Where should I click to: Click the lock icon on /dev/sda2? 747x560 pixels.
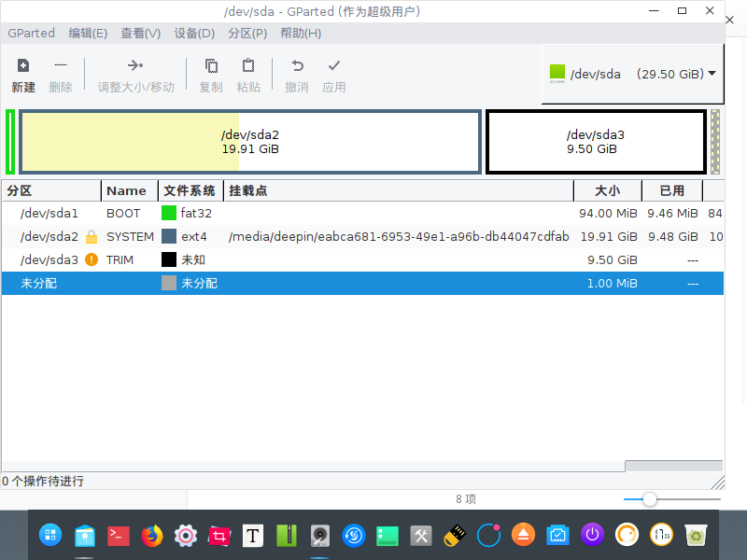92,236
